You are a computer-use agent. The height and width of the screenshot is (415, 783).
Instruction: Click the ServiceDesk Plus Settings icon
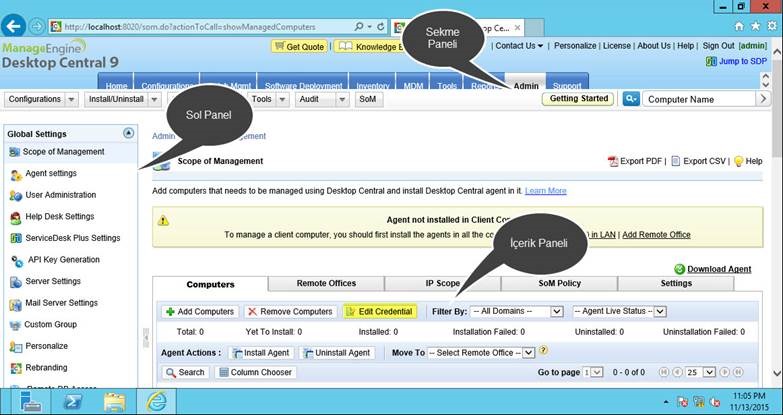16,238
